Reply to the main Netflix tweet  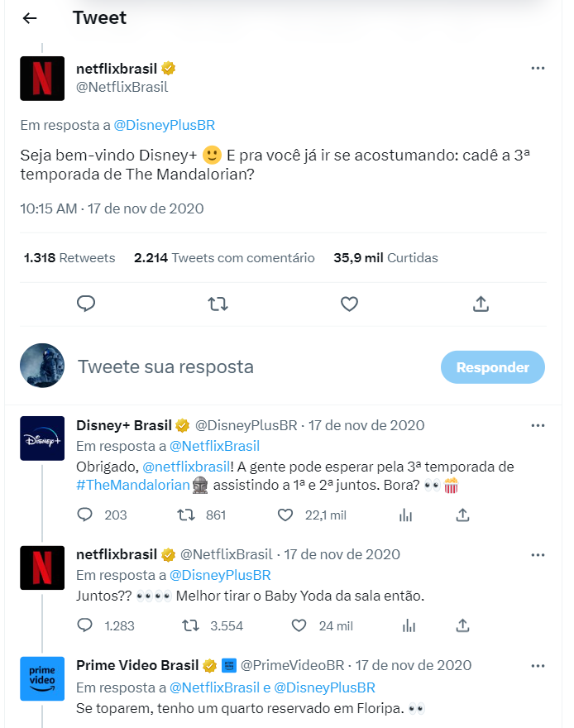click(86, 304)
